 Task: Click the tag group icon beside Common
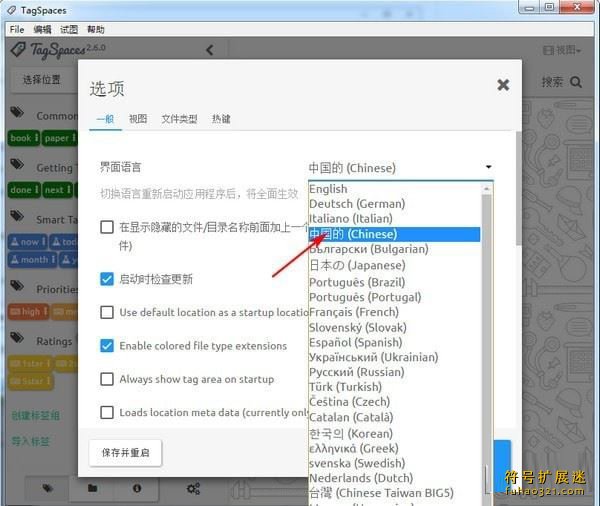(x=17, y=112)
